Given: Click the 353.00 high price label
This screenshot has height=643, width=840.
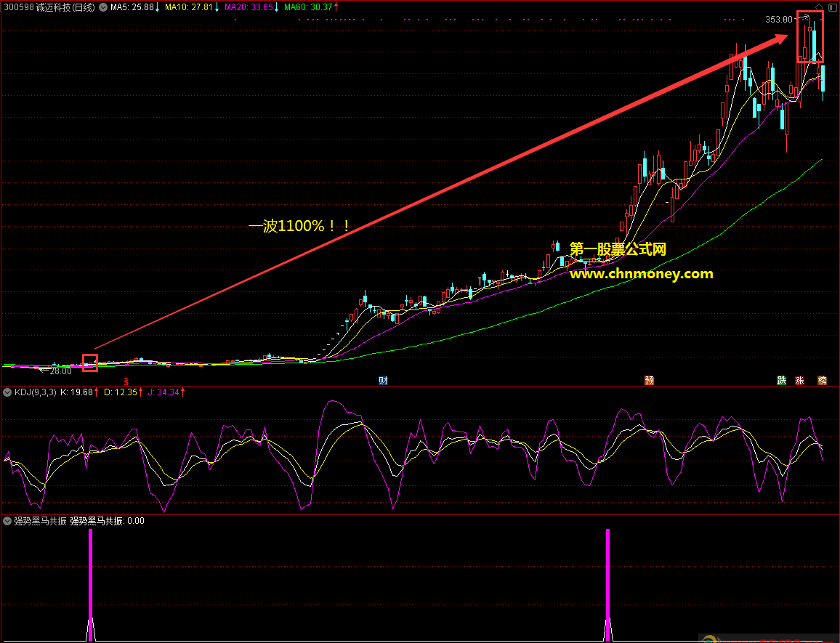Looking at the screenshot, I should pyautogui.click(x=778, y=20).
